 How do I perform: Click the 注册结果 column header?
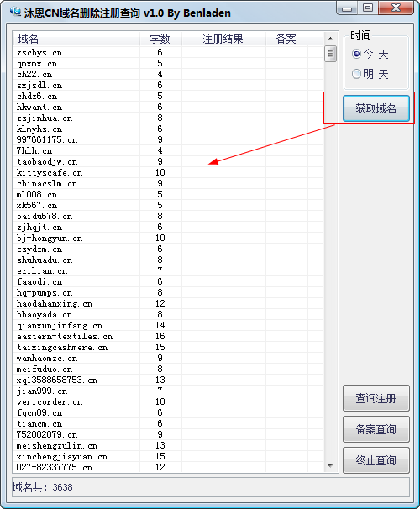tap(223, 39)
